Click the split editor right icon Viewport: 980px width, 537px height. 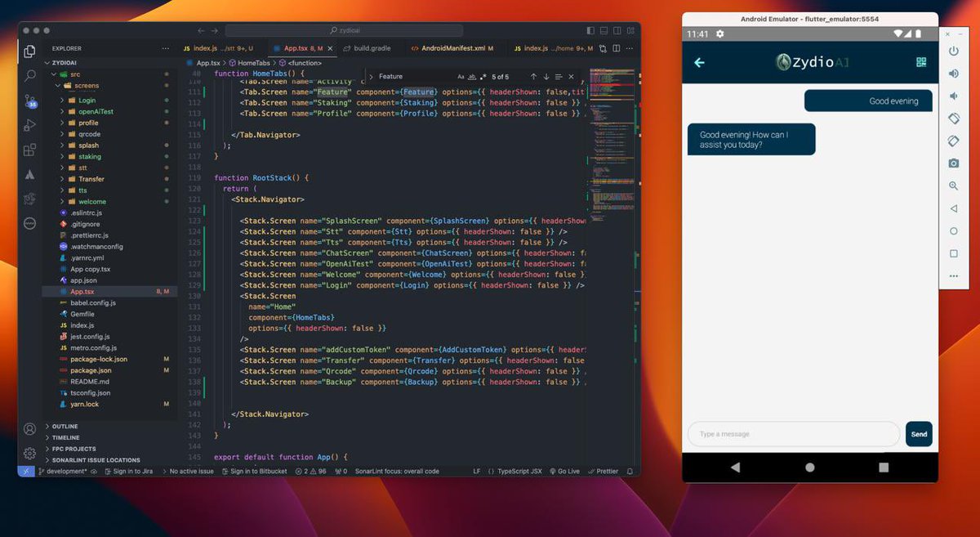pyautogui.click(x=615, y=48)
